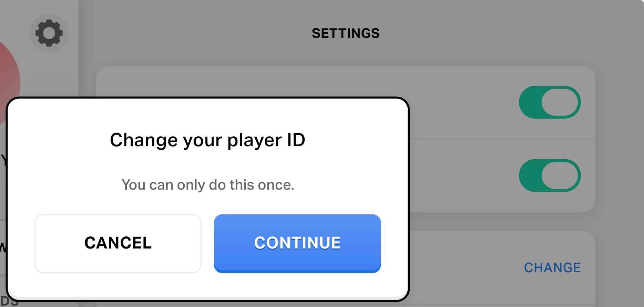Click the dimmed area right of SETTINGS heading

click(500, 33)
